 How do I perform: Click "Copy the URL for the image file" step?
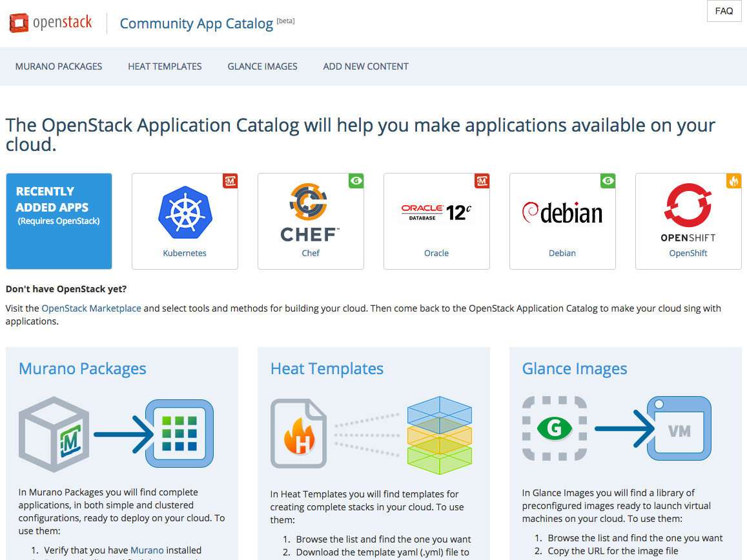coord(613,551)
